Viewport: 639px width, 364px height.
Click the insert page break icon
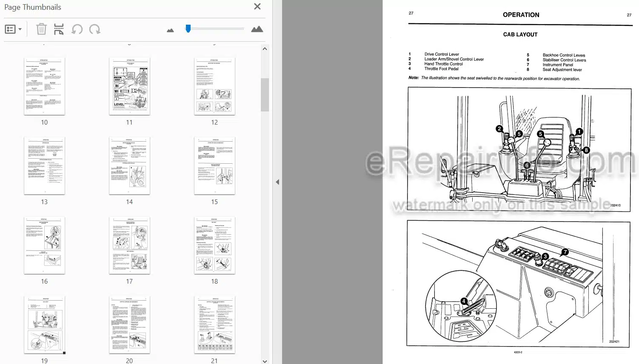pos(59,29)
